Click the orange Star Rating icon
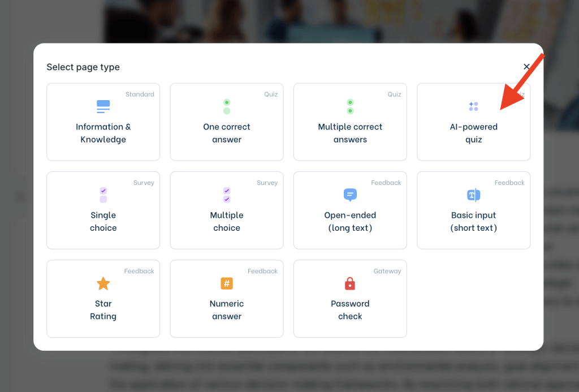The height and width of the screenshot is (392, 579). pos(103,283)
